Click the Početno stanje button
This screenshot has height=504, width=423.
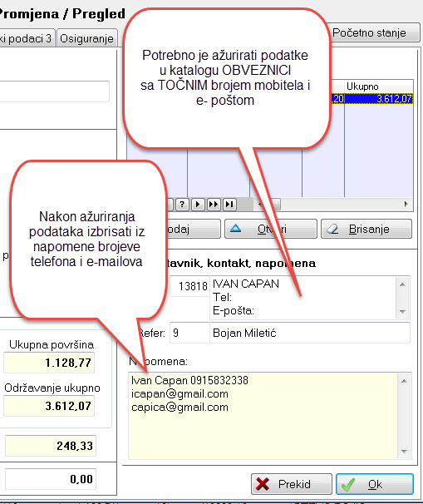click(373, 32)
